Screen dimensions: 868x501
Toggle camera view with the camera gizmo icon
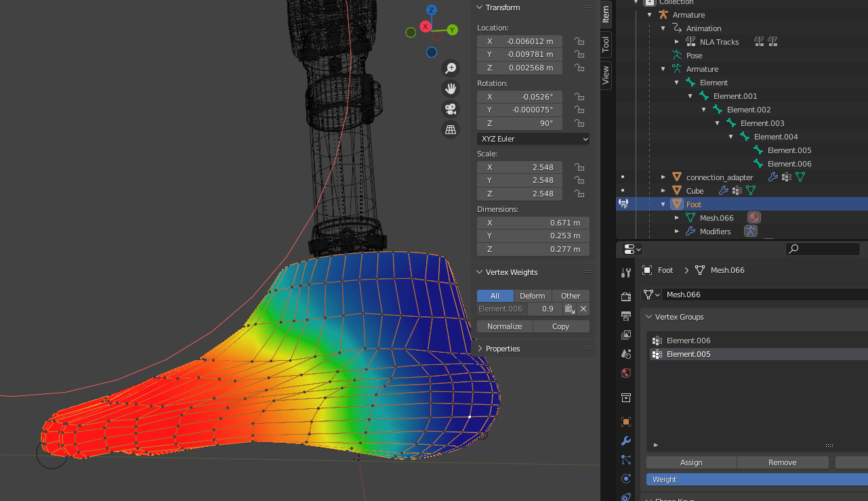pyautogui.click(x=450, y=108)
